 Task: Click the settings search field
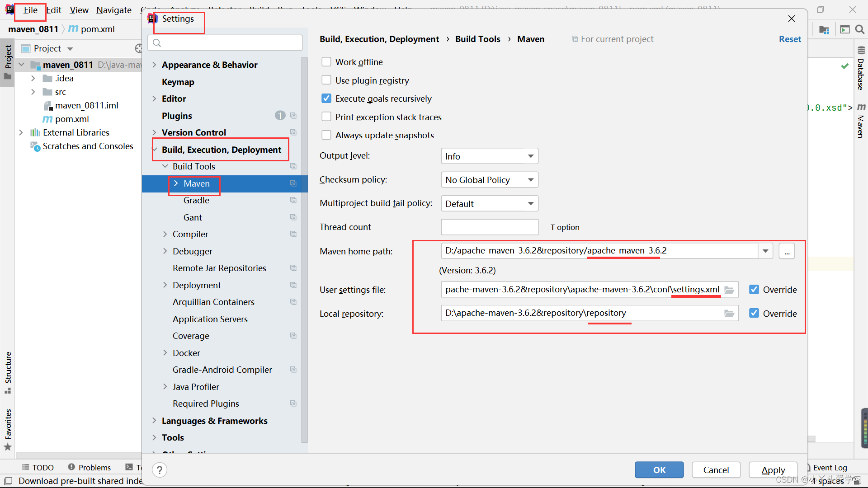click(x=225, y=43)
